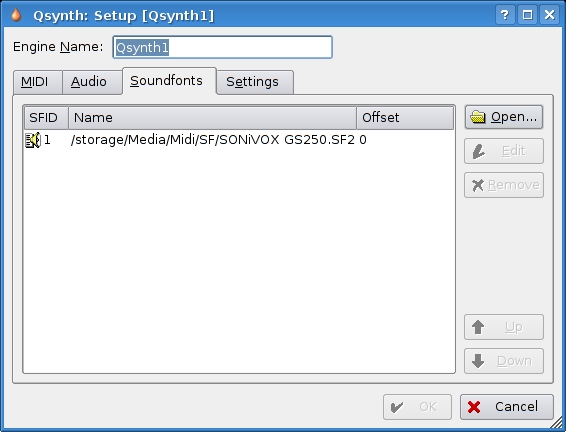Image resolution: width=566 pixels, height=432 pixels.
Task: Click the down arrow icon
Action: coord(478,361)
